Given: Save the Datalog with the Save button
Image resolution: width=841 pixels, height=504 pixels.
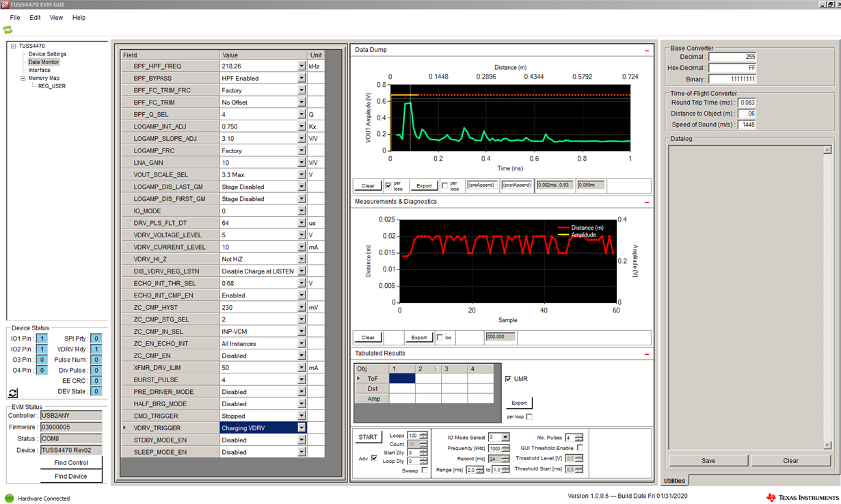Looking at the screenshot, I should (x=708, y=460).
